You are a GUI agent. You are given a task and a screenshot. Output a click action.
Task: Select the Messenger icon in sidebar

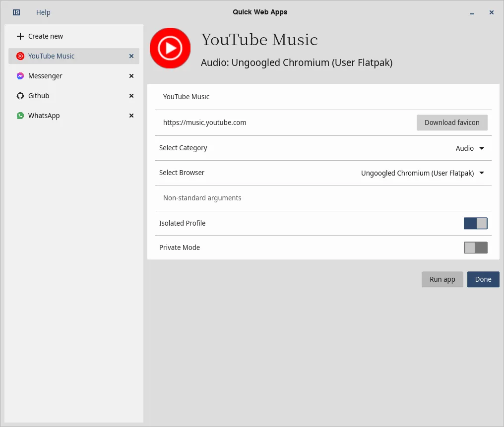click(20, 76)
